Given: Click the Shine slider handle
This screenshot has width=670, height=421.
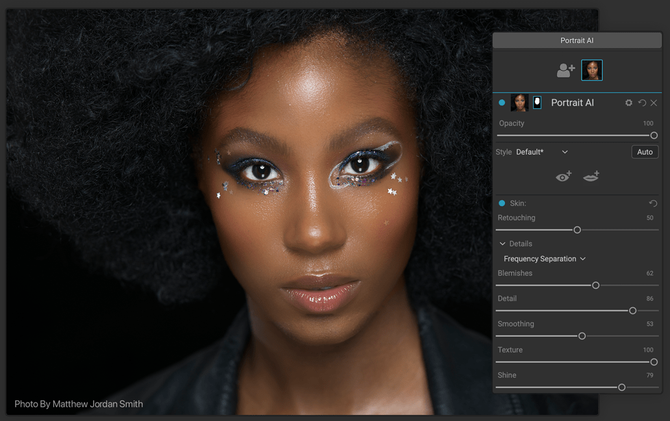Looking at the screenshot, I should tap(622, 387).
